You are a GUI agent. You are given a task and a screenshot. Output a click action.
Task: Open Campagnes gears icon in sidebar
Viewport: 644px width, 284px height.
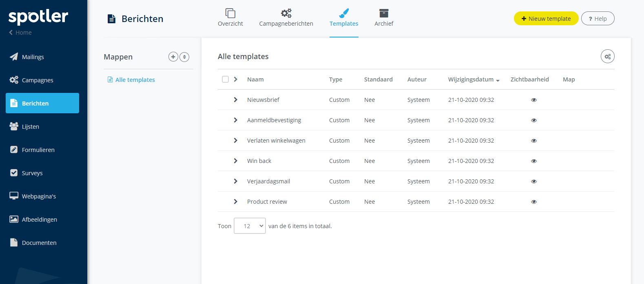tap(14, 80)
